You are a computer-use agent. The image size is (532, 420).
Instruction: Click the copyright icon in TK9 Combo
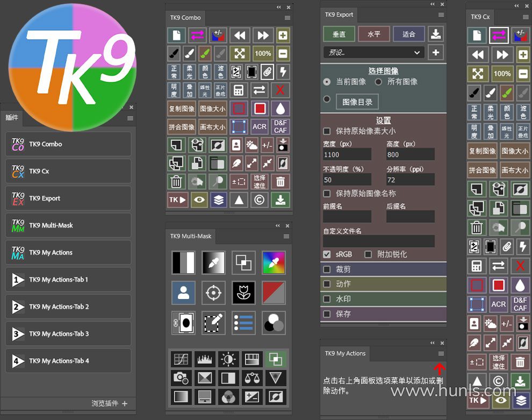[x=260, y=200]
